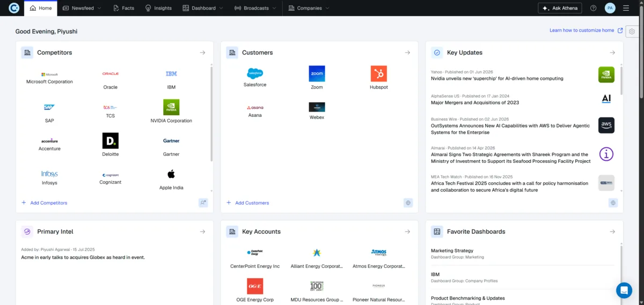Open Almarai Strategic Agreements article
This screenshot has height=305, width=644.
click(x=511, y=158)
